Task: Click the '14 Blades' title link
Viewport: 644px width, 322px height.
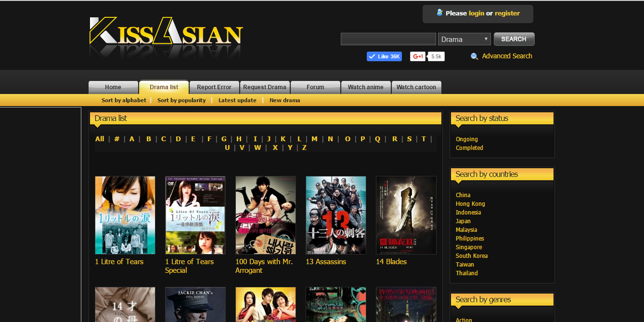Action: [391, 262]
